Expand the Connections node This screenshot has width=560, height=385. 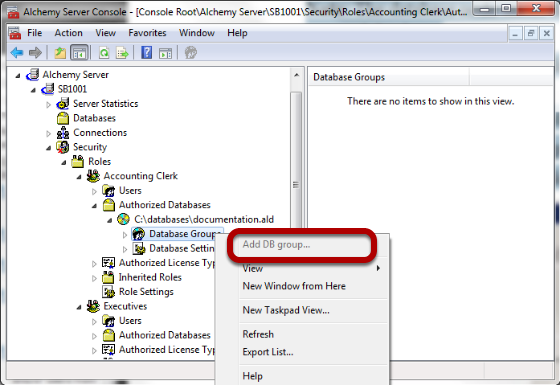[49, 134]
